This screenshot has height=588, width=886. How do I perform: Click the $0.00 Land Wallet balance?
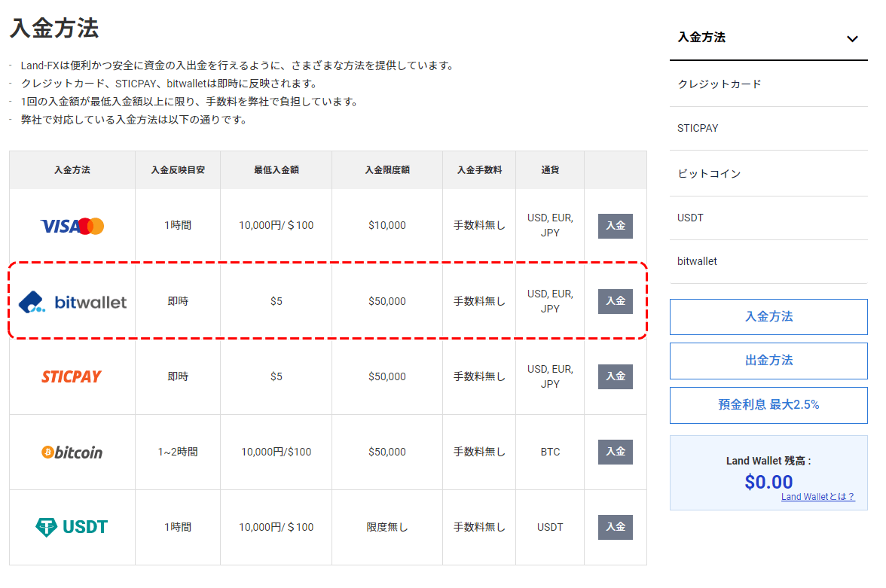click(x=768, y=482)
